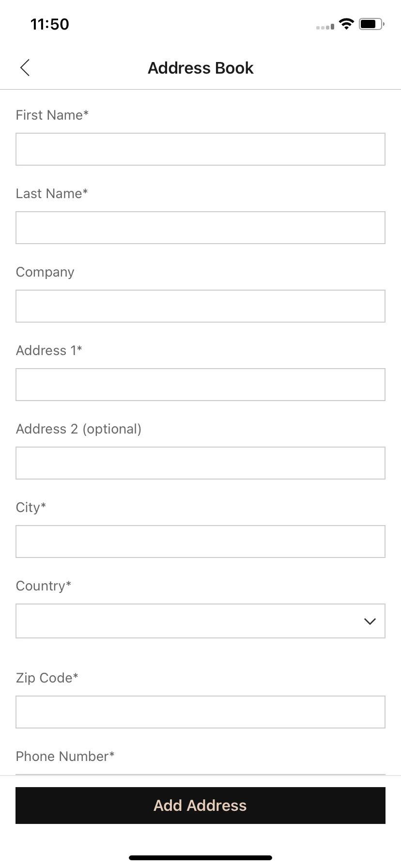Open the Country dropdown box
Screen dimensions: 401x868
click(200, 621)
